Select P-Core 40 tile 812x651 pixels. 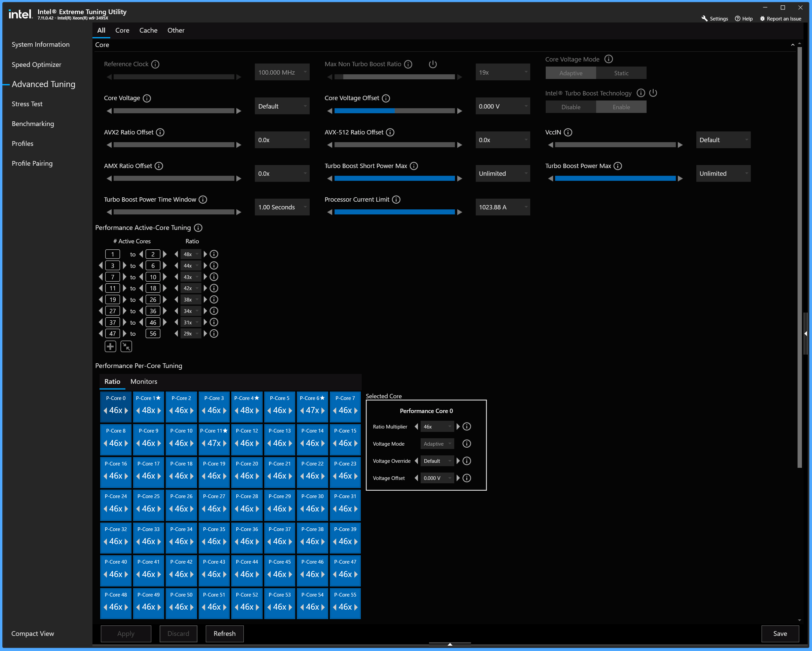point(116,570)
